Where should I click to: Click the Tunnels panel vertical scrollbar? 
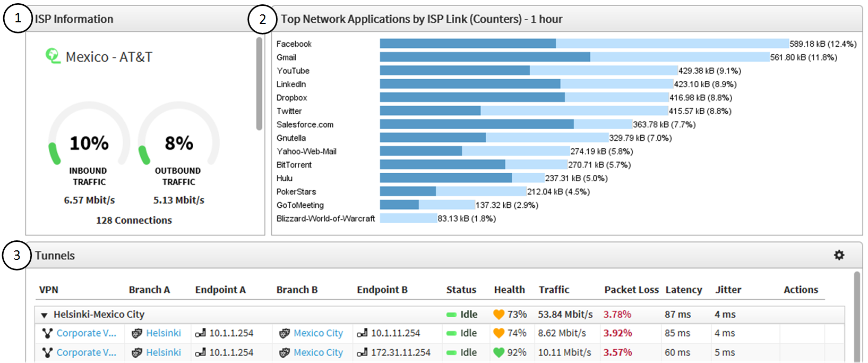(856, 317)
